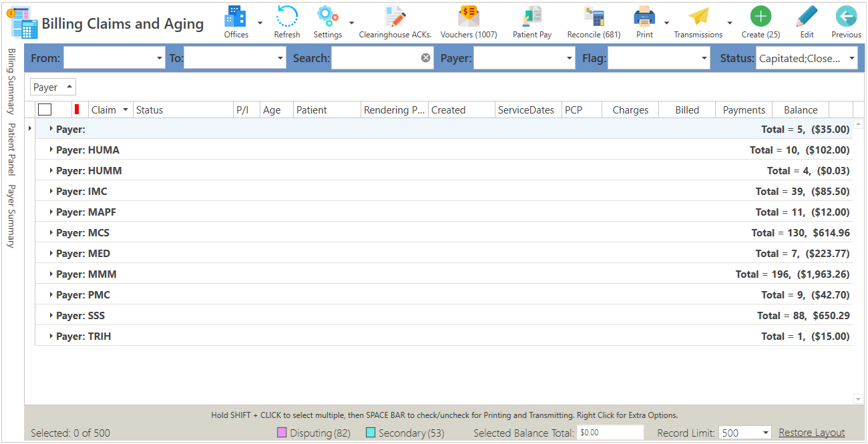Open Reconcile (681) icon
Screen dimensions: 868x444
coord(594,16)
